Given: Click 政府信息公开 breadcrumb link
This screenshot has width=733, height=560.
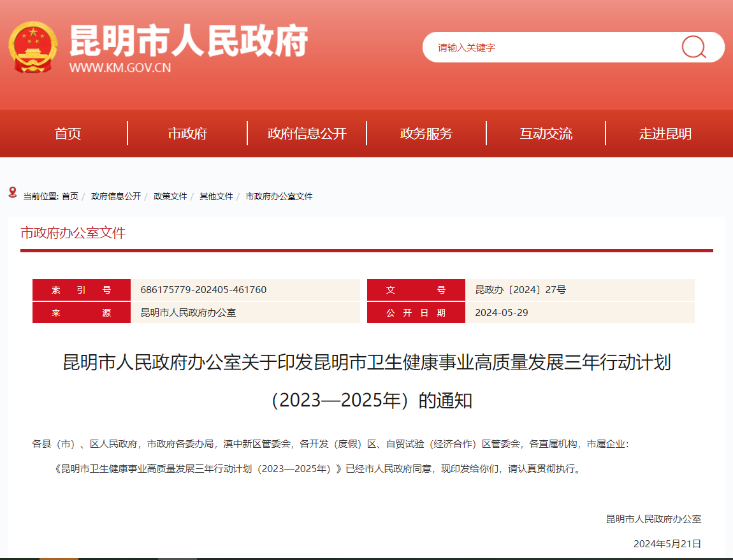Looking at the screenshot, I should [x=116, y=196].
